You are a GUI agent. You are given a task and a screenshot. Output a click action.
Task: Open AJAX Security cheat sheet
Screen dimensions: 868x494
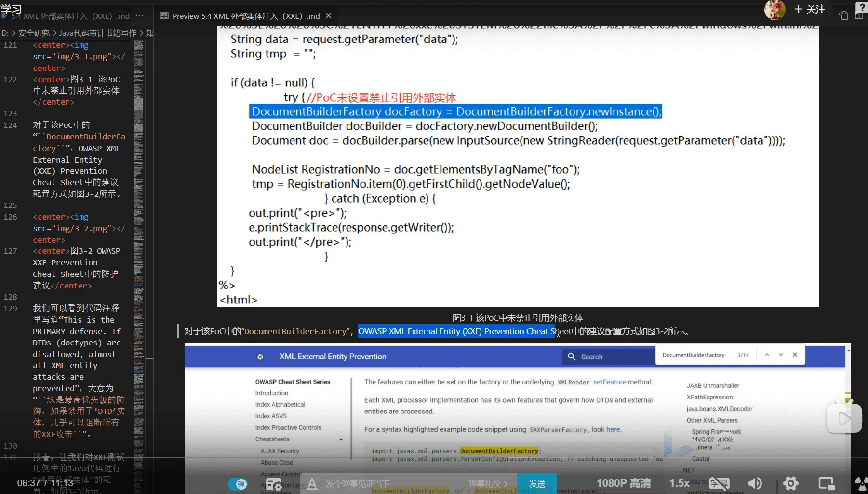click(x=280, y=451)
